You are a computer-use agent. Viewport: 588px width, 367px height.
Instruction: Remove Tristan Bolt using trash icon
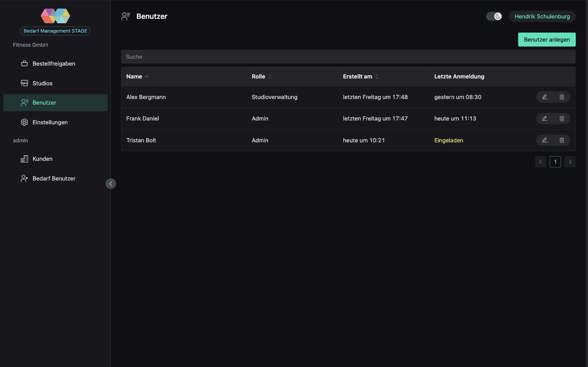[x=562, y=140]
